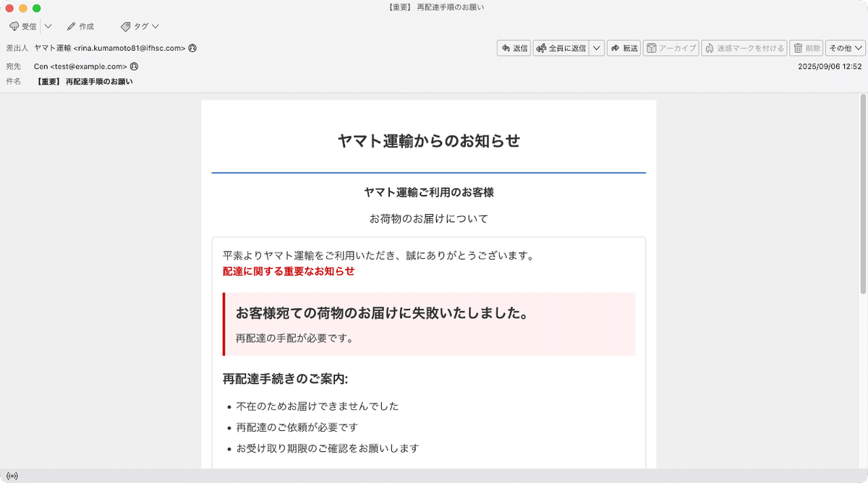
Task: Click the 迷惑マークを付ける junk button
Action: pos(744,47)
